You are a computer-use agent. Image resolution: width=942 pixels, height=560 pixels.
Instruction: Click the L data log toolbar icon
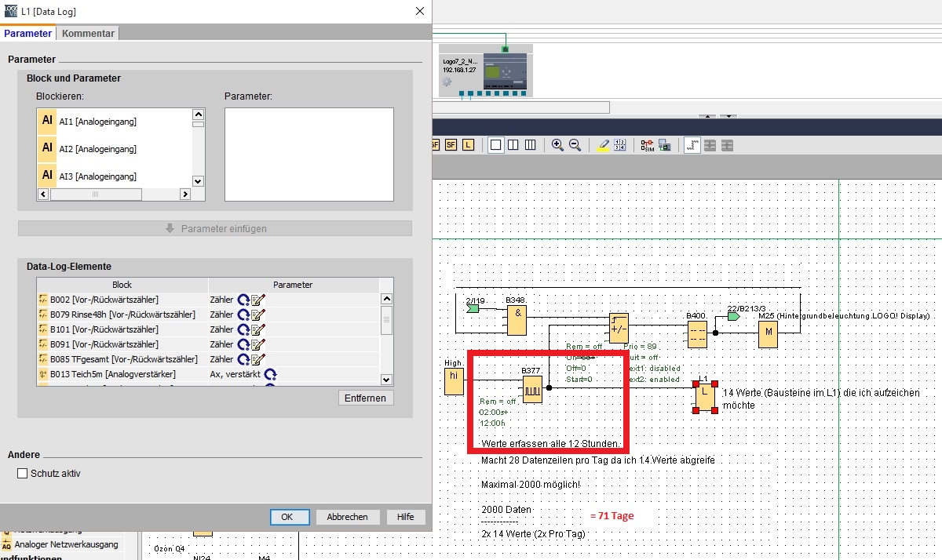(469, 145)
